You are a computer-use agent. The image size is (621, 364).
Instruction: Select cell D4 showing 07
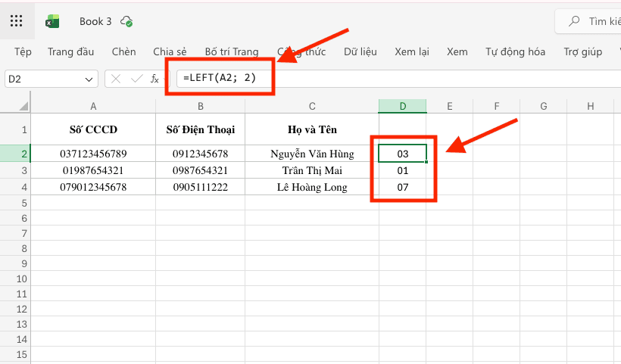[402, 187]
